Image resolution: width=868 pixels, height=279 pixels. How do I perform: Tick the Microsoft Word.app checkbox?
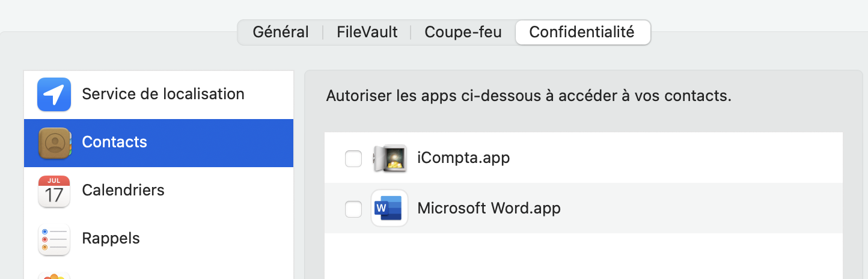pos(353,209)
